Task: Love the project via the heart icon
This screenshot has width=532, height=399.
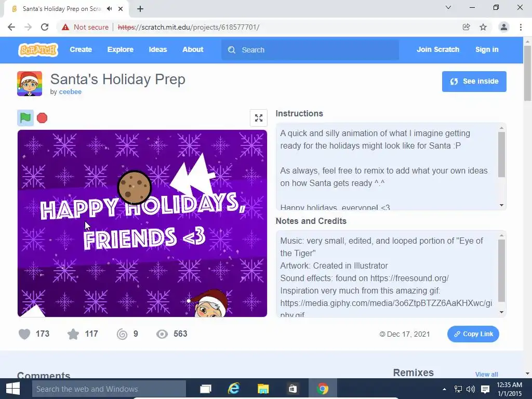Action: tap(24, 334)
